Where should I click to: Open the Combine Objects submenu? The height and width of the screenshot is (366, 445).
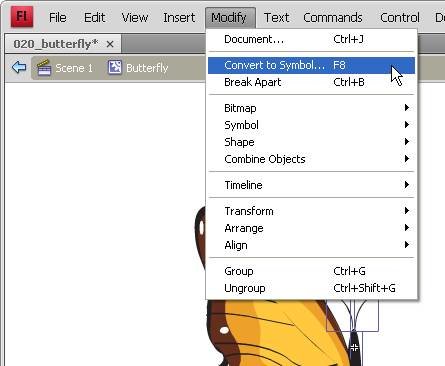[311, 159]
